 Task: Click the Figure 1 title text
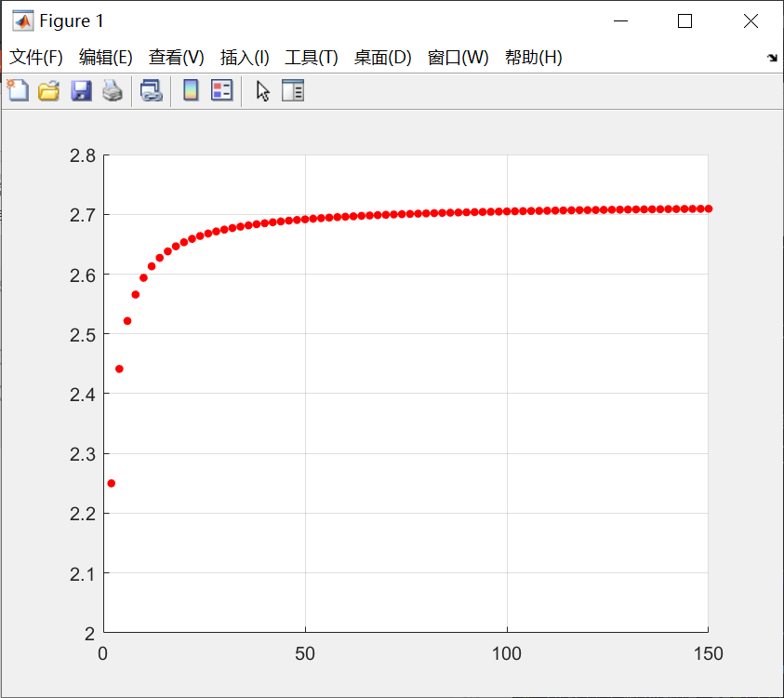point(72,21)
